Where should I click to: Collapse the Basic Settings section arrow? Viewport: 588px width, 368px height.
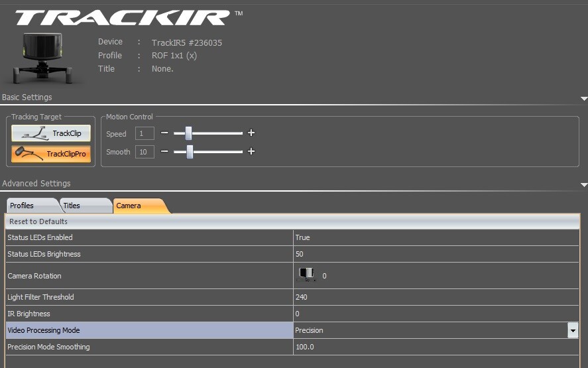584,99
